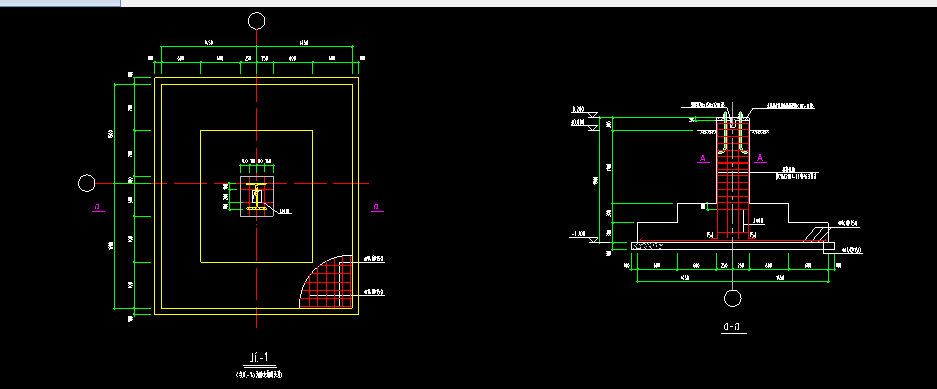Switch to the document tab at the window's top-left
937x389 pixels.
(x=60, y=3)
